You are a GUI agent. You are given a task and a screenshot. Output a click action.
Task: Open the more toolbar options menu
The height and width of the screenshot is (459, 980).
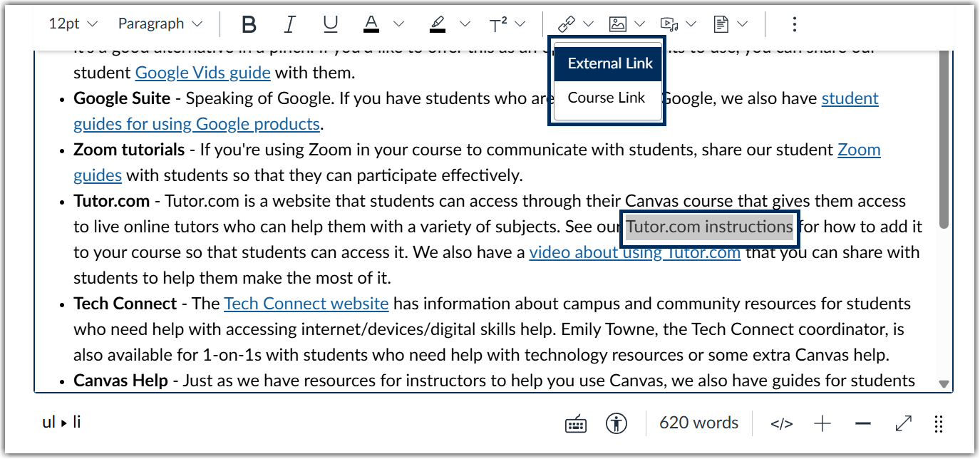[x=795, y=24]
